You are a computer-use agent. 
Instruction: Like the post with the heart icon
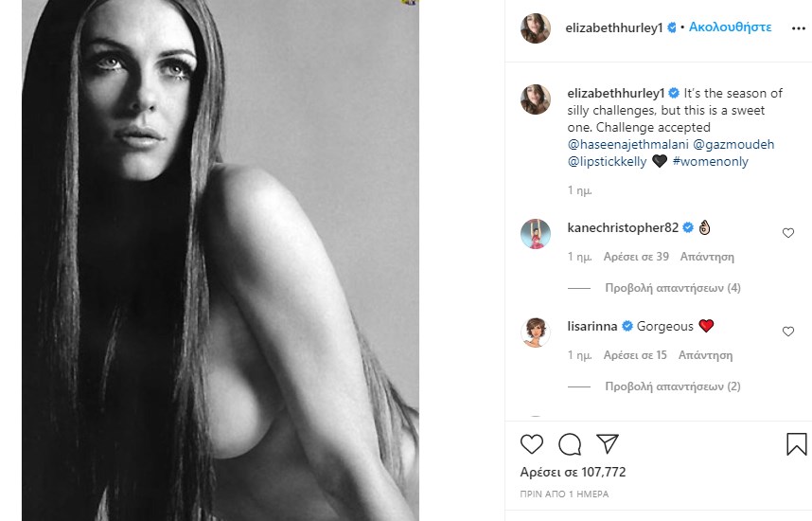pyautogui.click(x=532, y=444)
